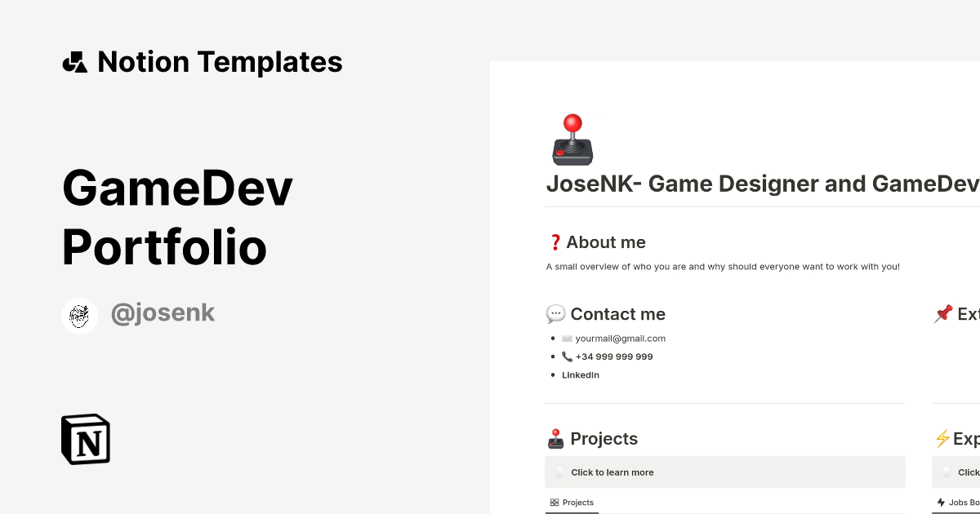Click the lightning icon on the Jobs Board tab
Screen dimensions: 980x514
pos(941,502)
